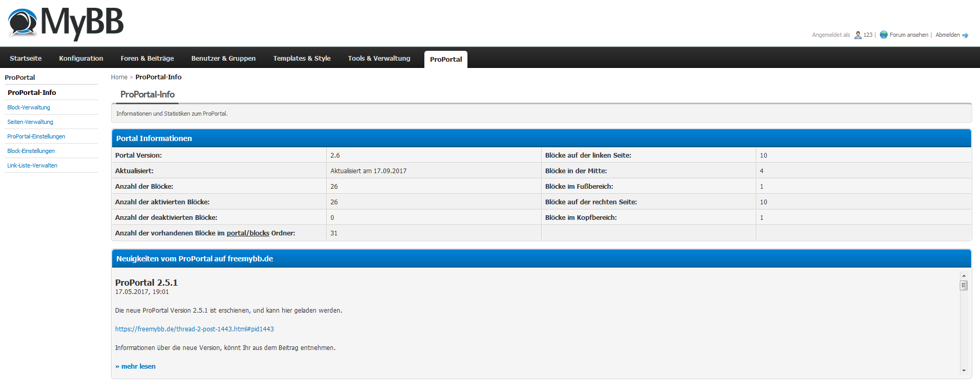Image resolution: width=980 pixels, height=392 pixels.
Task: Click the ProPortal-Info breadcrumb text
Action: [158, 77]
